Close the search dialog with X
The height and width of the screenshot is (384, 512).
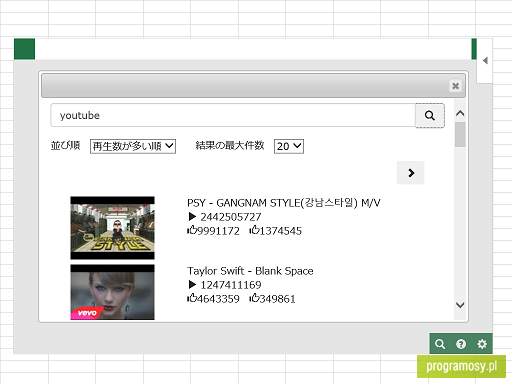pyautogui.click(x=455, y=86)
